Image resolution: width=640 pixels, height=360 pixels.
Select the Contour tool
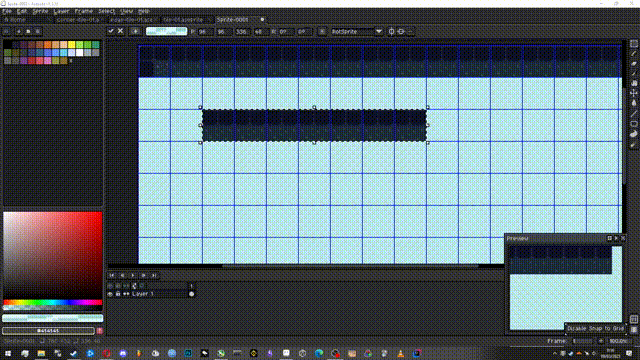click(633, 134)
